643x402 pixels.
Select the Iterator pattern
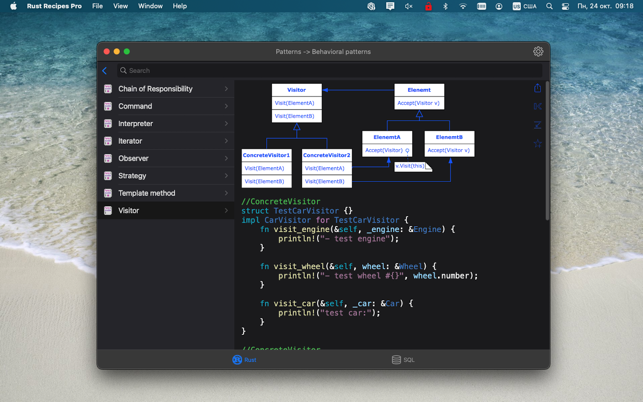[x=166, y=141]
